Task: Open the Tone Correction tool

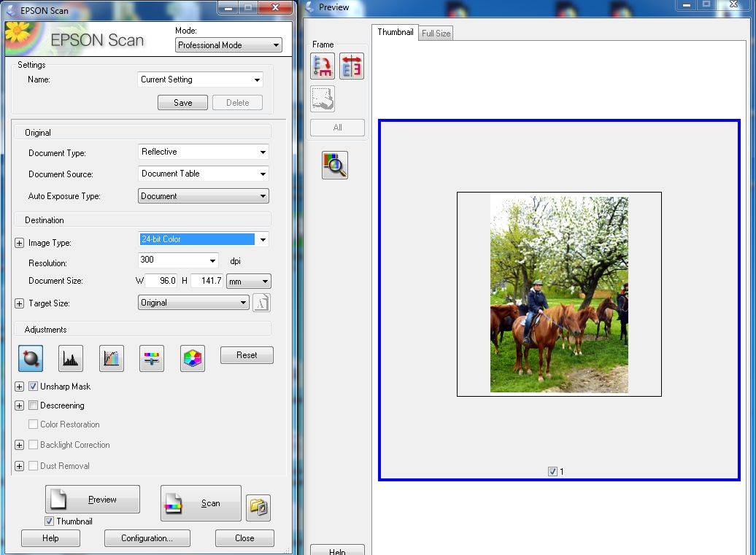Action: tap(112, 358)
